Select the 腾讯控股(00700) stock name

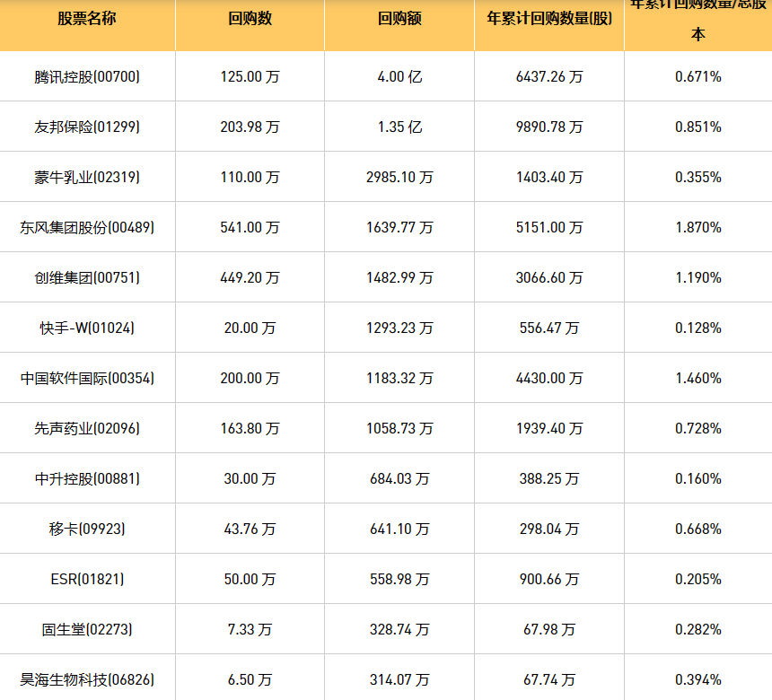point(87,77)
